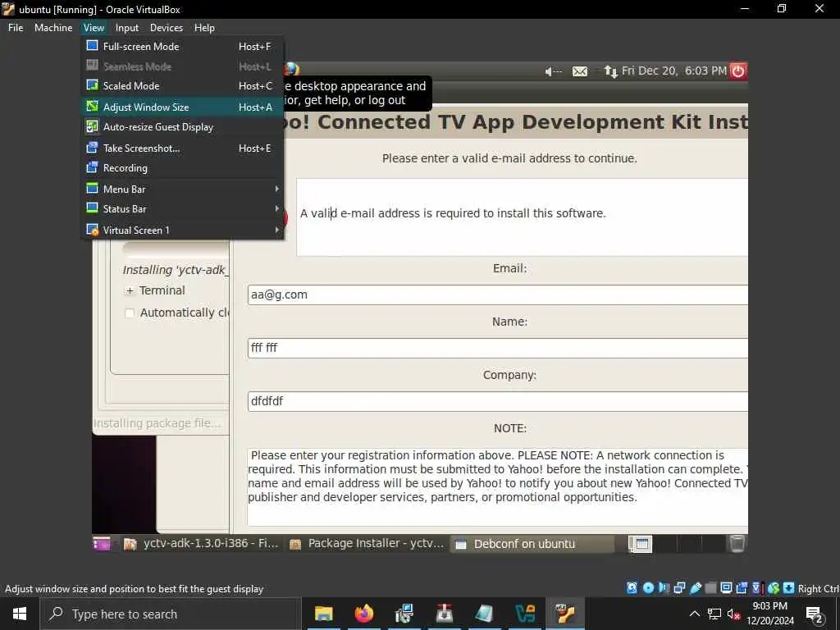Open the Ubuntu Trash panel icon
This screenshot has width=840, height=630.
point(737,544)
